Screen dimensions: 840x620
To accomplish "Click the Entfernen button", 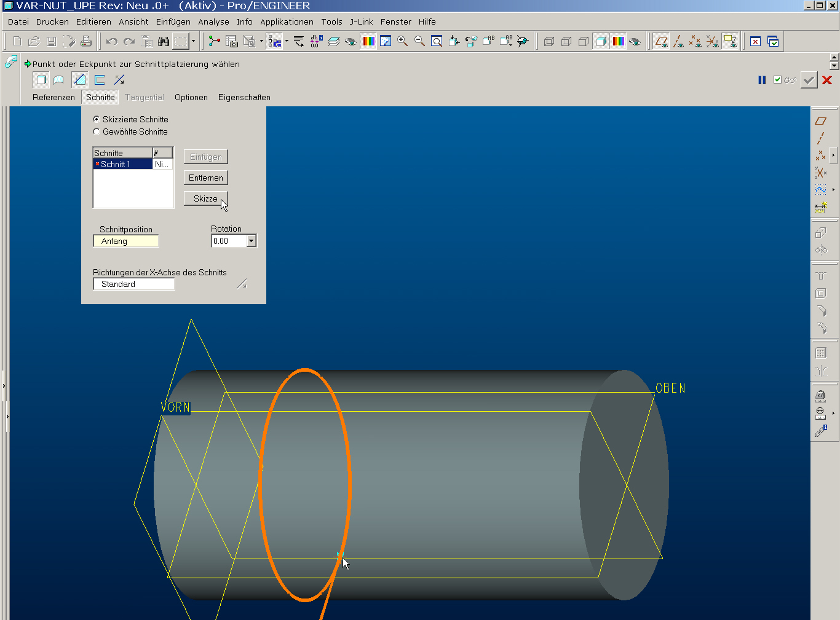I will (x=205, y=178).
